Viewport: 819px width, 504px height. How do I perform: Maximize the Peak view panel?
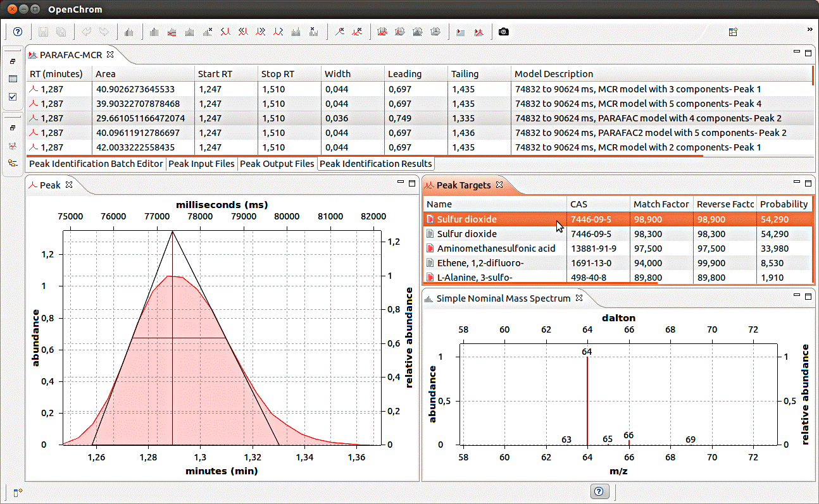coord(411,183)
